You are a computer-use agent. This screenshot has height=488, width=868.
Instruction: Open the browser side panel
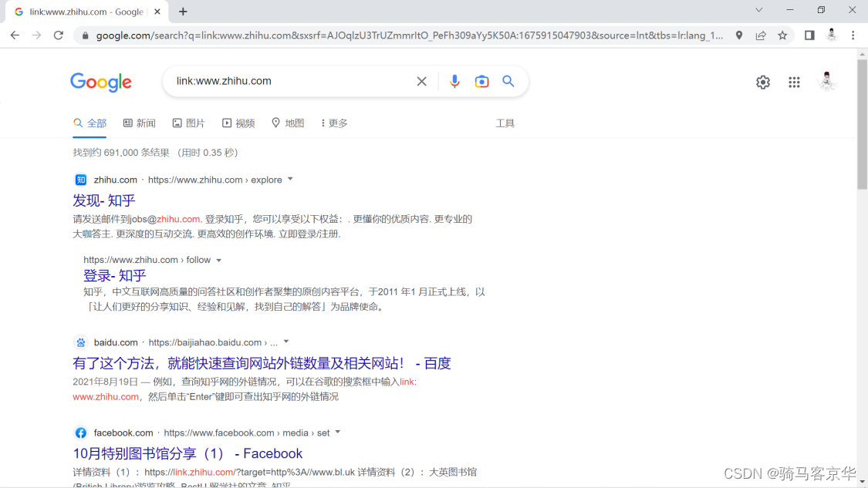pos(809,35)
